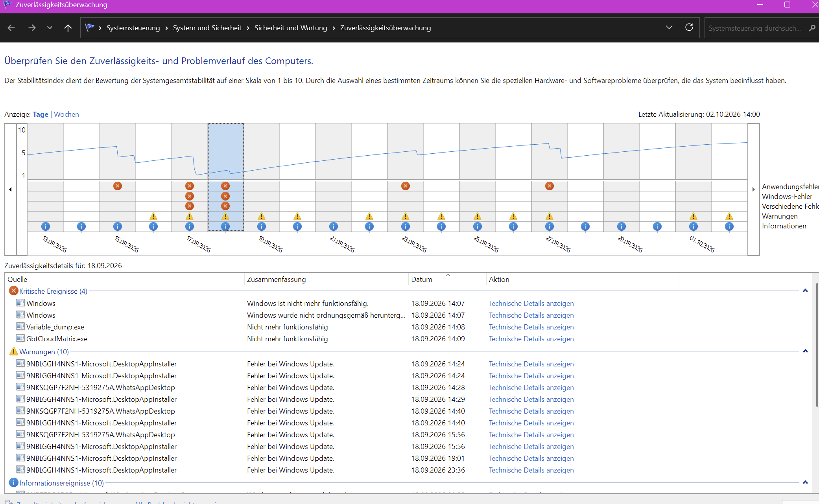Go up one level with the up arrow
This screenshot has height=504, width=819.
point(68,28)
